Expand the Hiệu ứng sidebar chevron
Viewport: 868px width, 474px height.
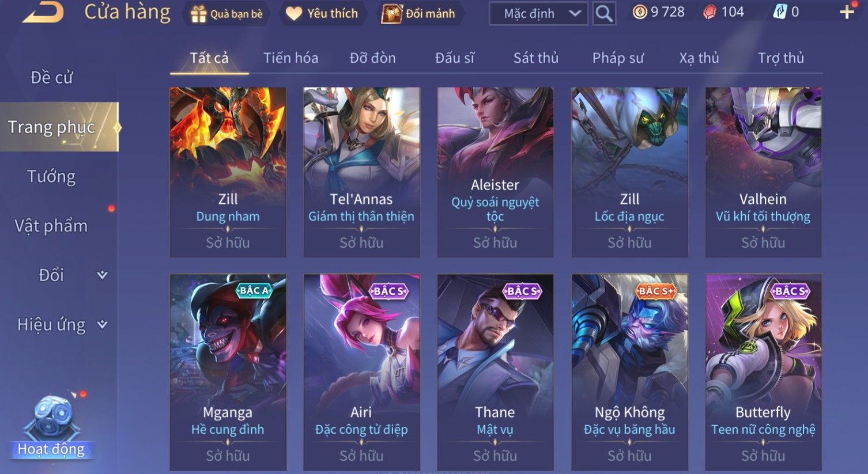tap(102, 324)
